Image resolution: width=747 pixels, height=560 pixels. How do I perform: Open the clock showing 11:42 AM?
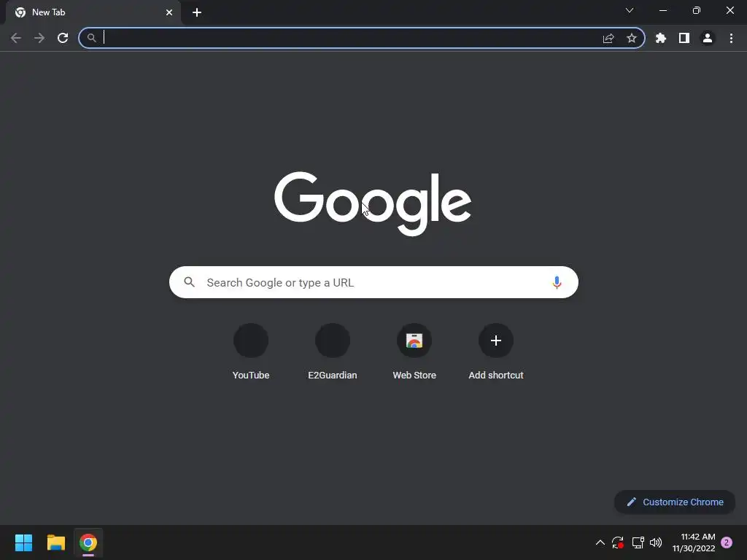click(x=694, y=542)
